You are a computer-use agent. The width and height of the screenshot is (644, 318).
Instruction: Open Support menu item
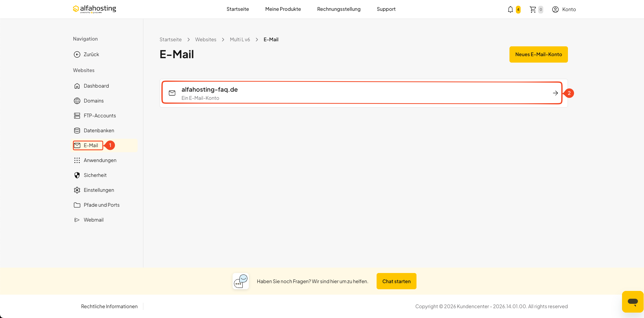coord(386,9)
